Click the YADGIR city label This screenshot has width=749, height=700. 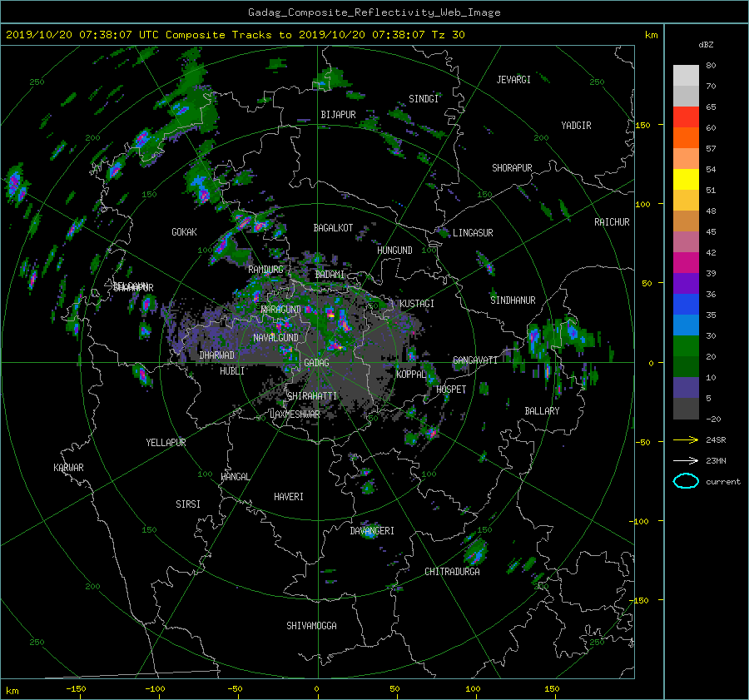576,126
